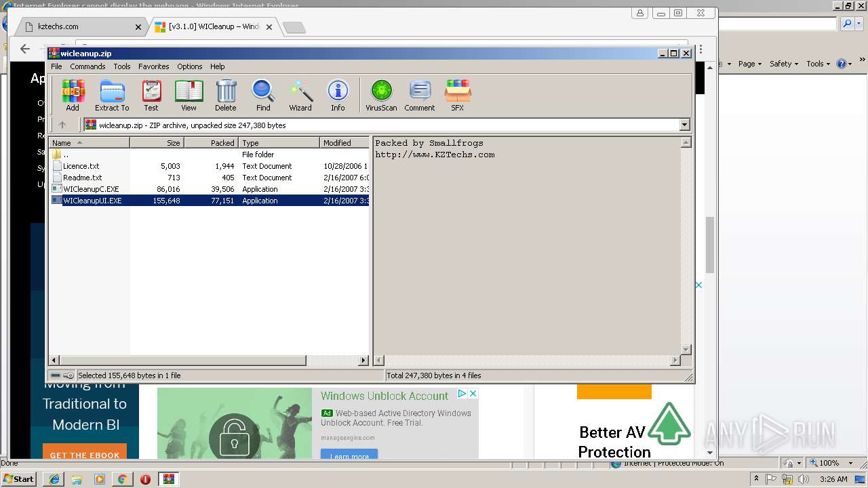Screen dimensions: 868x488
Task: Click the Windows Start button
Action: point(19,479)
